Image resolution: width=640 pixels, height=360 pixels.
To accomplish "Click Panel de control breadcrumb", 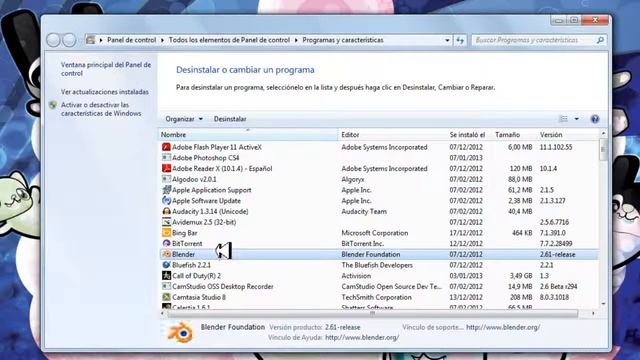I will tap(131, 40).
